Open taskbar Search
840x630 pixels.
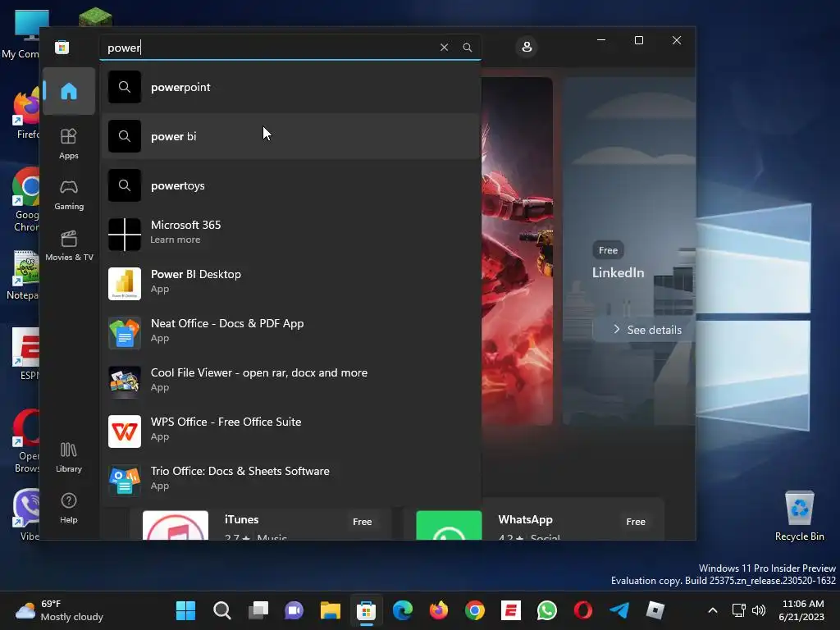click(x=221, y=610)
